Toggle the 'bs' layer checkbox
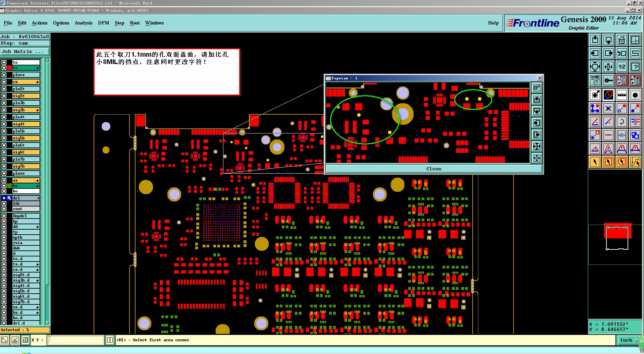644x354 pixels. pos(4,186)
